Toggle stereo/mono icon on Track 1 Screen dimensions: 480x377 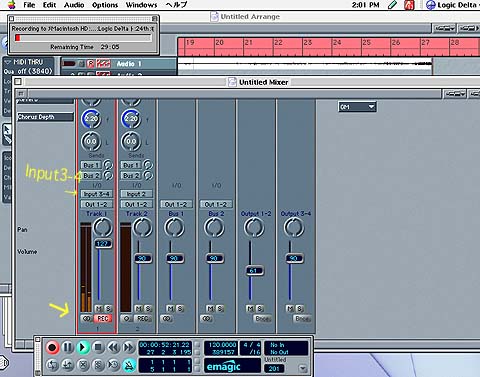point(87,319)
